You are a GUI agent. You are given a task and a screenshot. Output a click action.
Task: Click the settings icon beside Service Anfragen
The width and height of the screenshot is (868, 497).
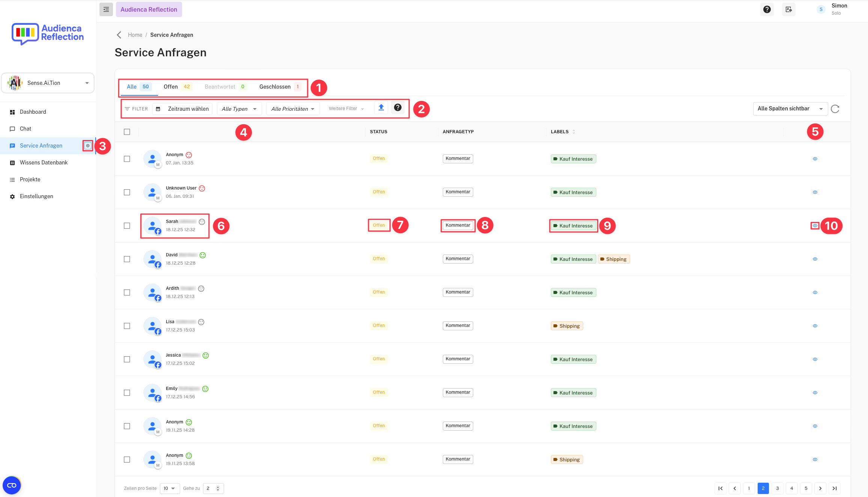coord(88,146)
